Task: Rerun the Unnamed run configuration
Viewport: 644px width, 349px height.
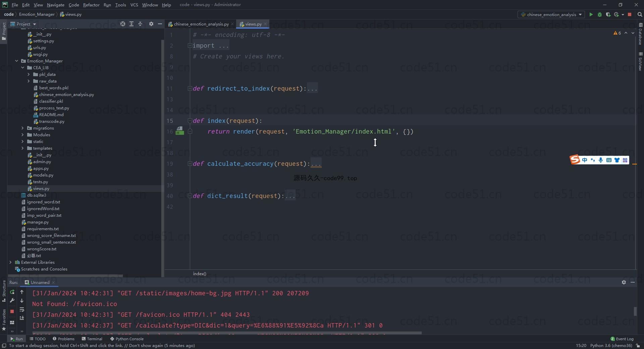Action: click(x=12, y=292)
